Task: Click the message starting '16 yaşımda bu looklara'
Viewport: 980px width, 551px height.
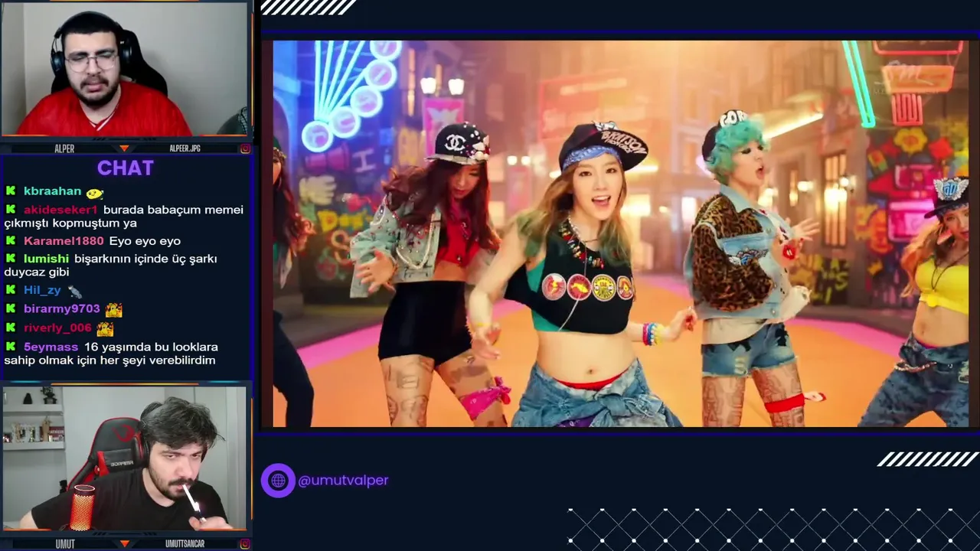Action: click(x=111, y=354)
